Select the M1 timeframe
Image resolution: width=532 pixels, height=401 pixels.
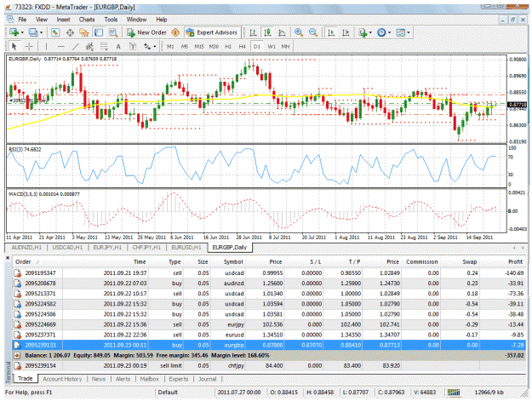coord(170,47)
